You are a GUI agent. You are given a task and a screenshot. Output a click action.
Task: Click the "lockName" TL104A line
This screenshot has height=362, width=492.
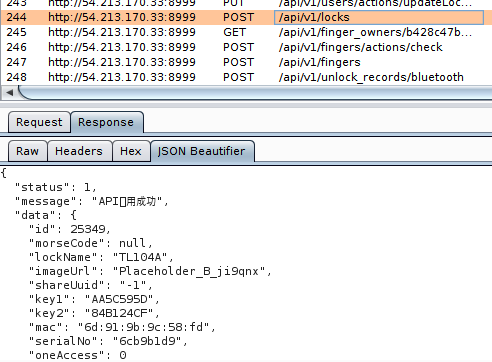point(101,257)
